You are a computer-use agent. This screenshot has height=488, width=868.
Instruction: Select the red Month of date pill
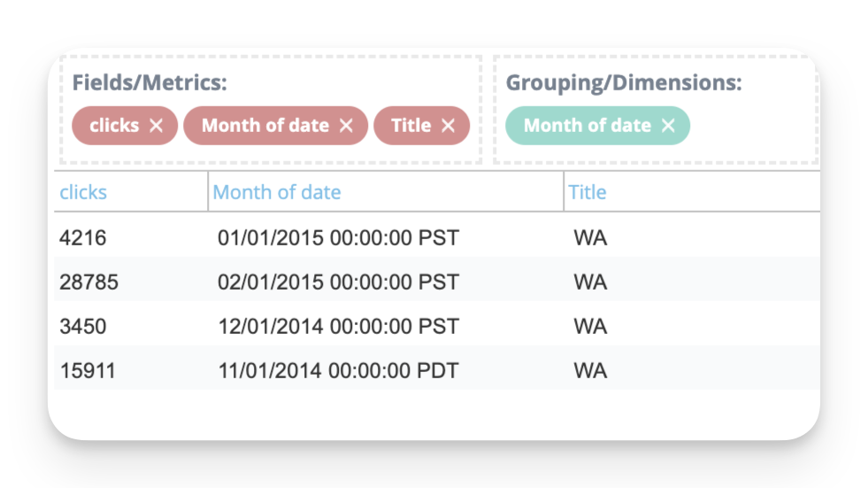pos(276,126)
